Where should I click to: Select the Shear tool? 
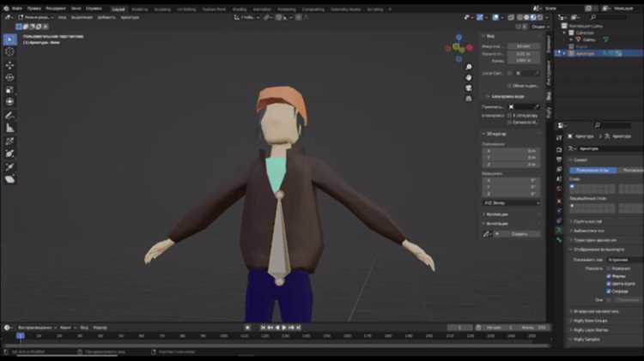click(x=9, y=179)
